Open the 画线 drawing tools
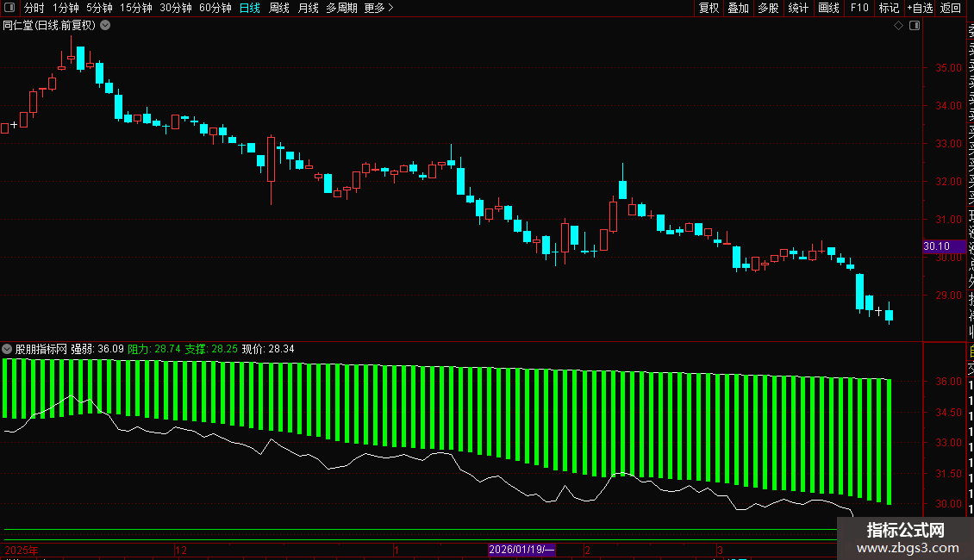 [x=828, y=8]
